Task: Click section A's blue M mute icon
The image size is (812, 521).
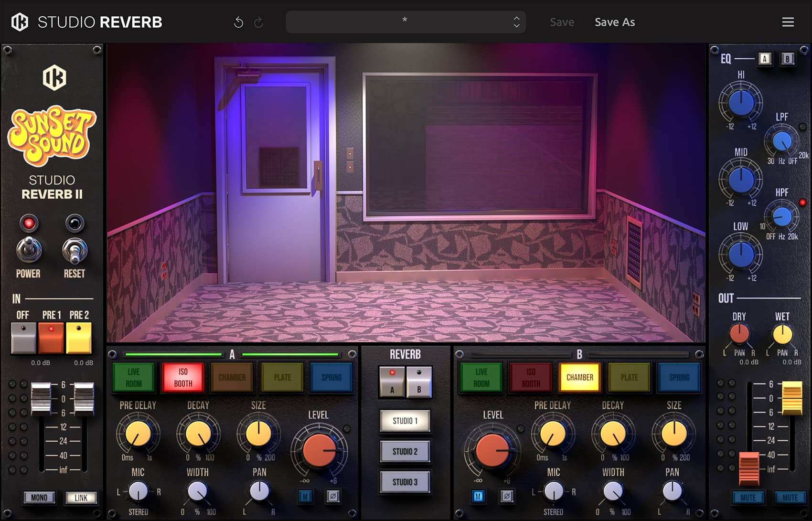Action: coord(305,497)
